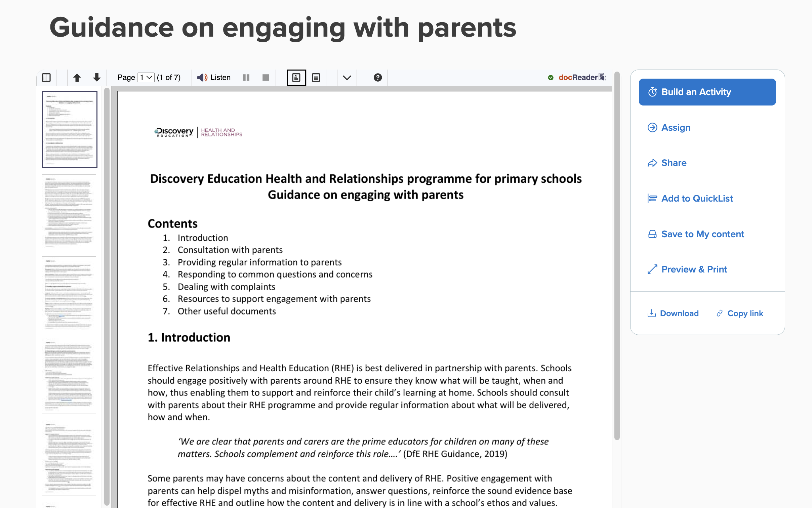The height and width of the screenshot is (508, 812).
Task: Open the page number dropdown
Action: point(146,78)
